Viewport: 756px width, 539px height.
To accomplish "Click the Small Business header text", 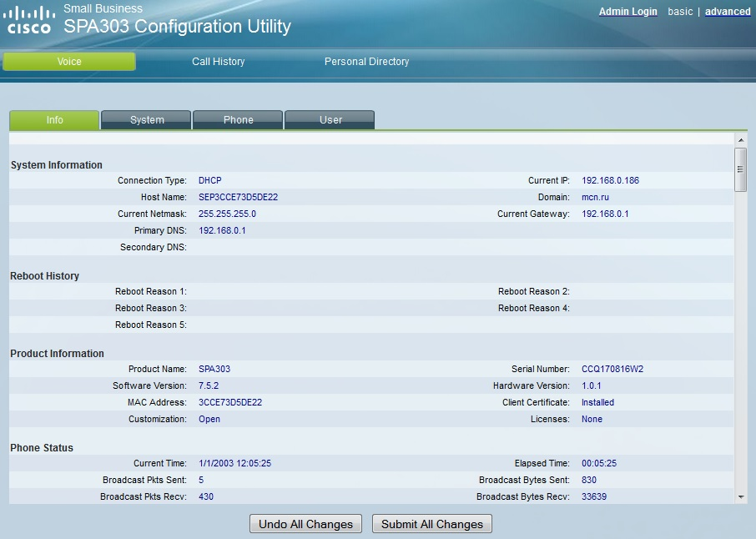I will pos(103,8).
